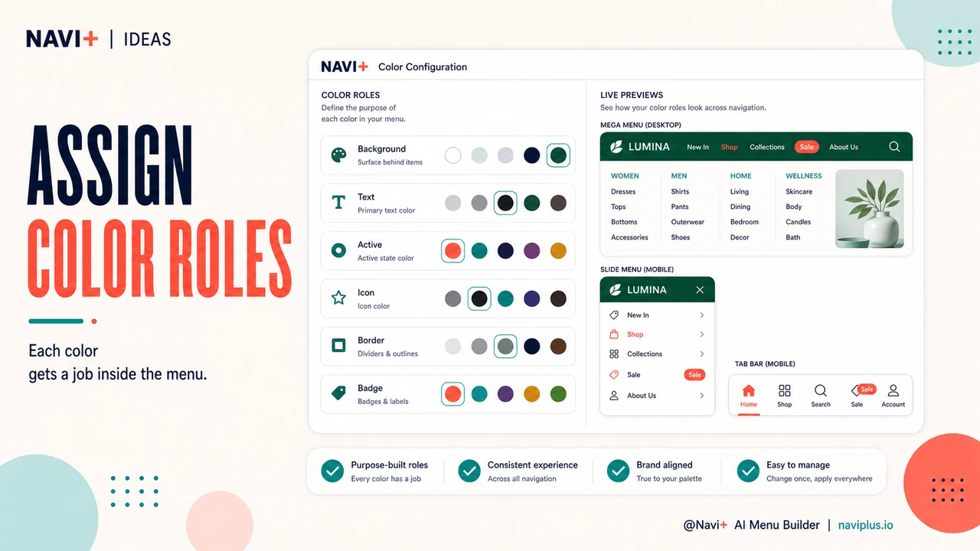Click the Badge role tag icon
Viewport: 980px width, 551px height.
tap(338, 393)
